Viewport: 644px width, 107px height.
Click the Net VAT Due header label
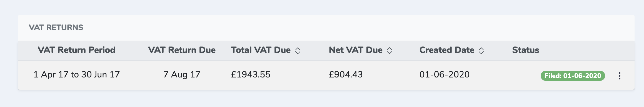coord(356,50)
